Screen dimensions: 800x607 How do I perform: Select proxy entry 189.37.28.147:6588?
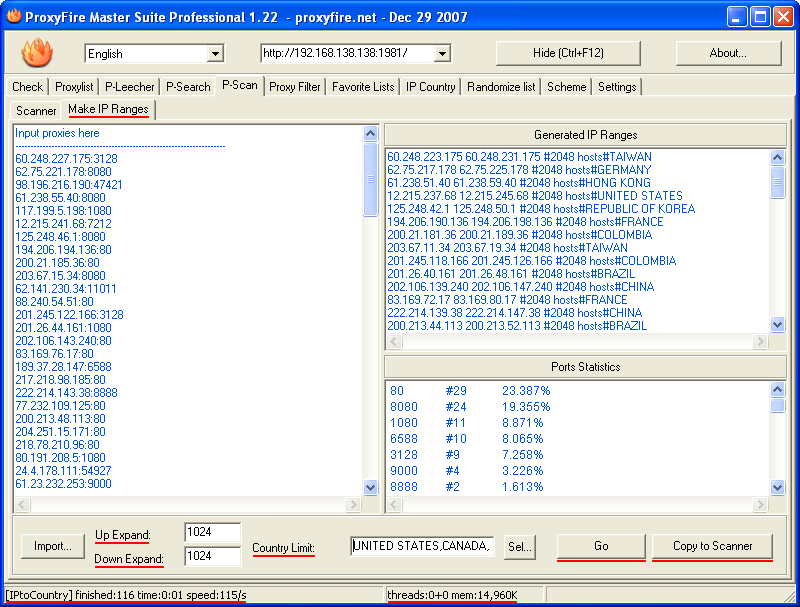tap(63, 367)
